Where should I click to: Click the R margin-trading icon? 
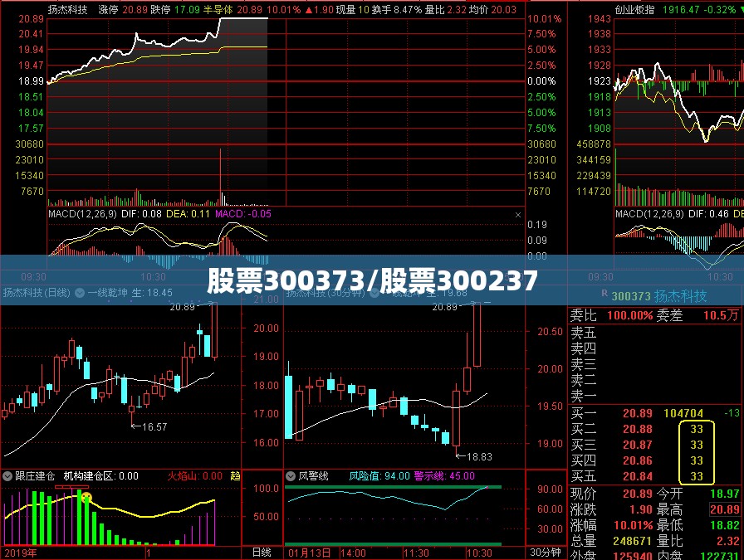click(604, 294)
